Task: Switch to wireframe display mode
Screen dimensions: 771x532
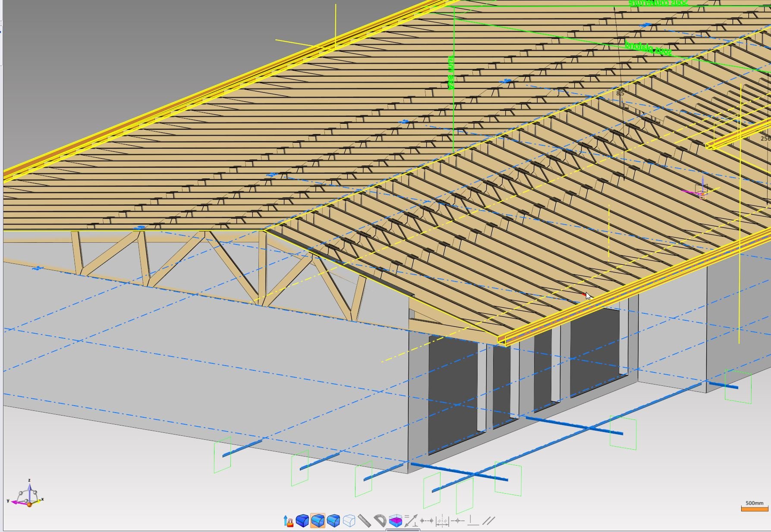Action: (x=349, y=521)
